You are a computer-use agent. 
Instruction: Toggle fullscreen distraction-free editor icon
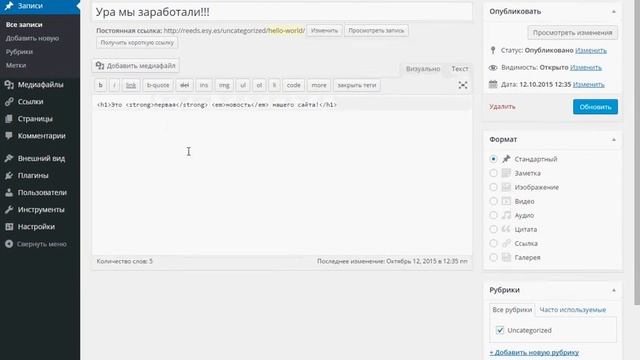click(x=463, y=85)
